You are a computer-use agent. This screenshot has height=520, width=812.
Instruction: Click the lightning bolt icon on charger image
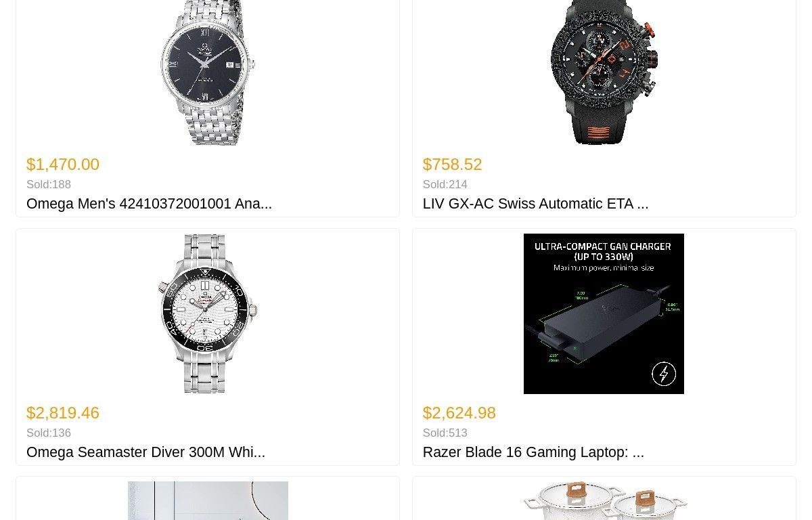(663, 374)
